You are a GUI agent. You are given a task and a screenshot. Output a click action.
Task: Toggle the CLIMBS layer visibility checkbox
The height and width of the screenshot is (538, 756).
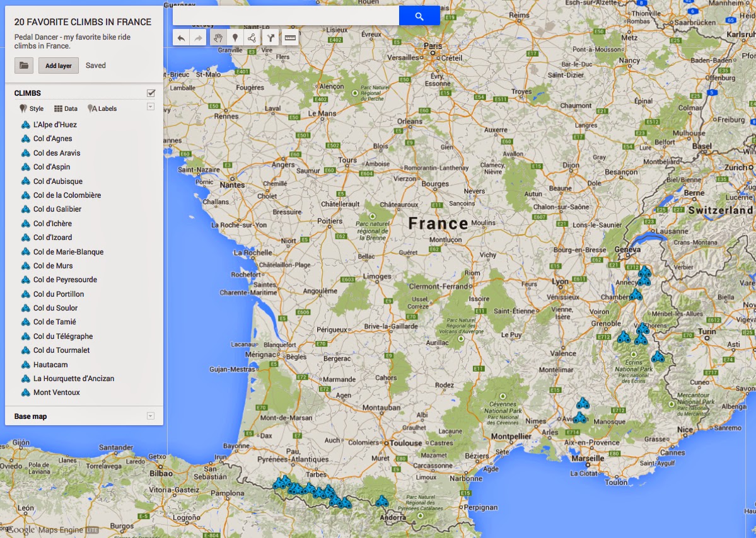(149, 92)
